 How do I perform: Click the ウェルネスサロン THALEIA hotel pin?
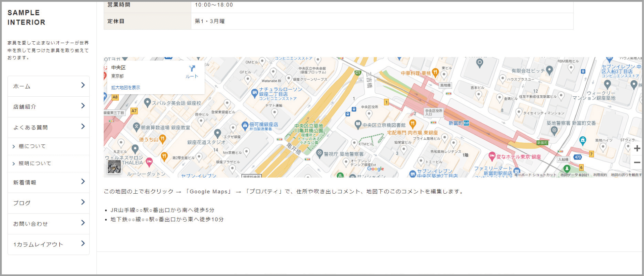point(149,162)
